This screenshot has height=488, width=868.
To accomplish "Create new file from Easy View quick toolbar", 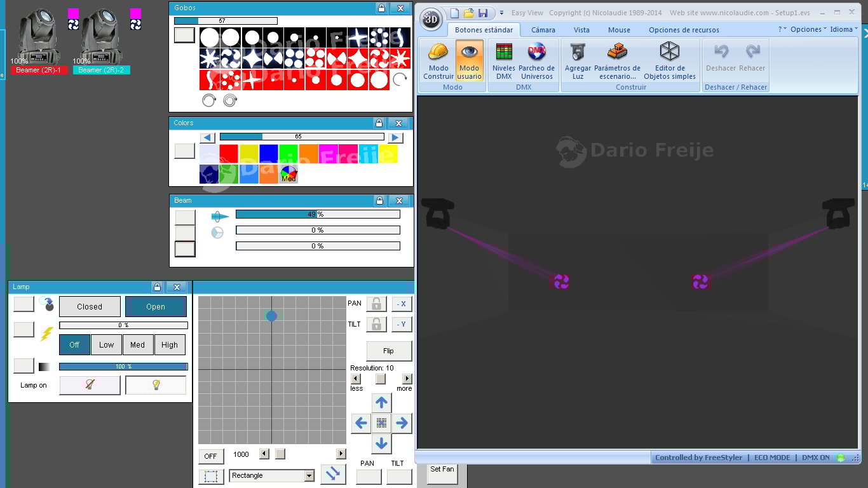I will pos(455,13).
